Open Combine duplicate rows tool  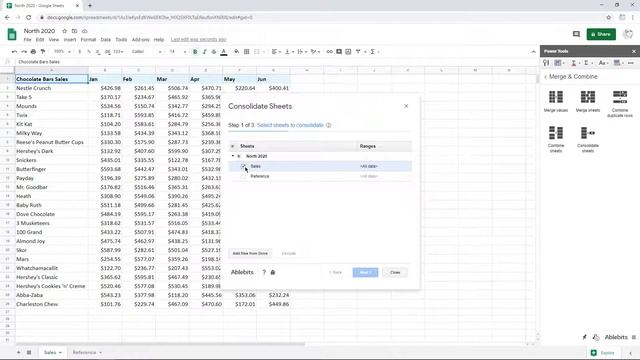[x=620, y=104]
